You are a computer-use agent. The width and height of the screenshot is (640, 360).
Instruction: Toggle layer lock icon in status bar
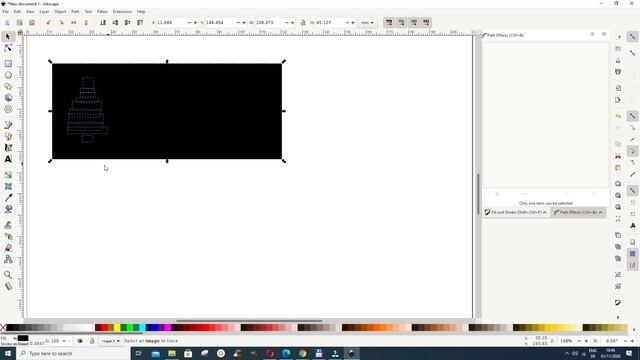coord(92,341)
